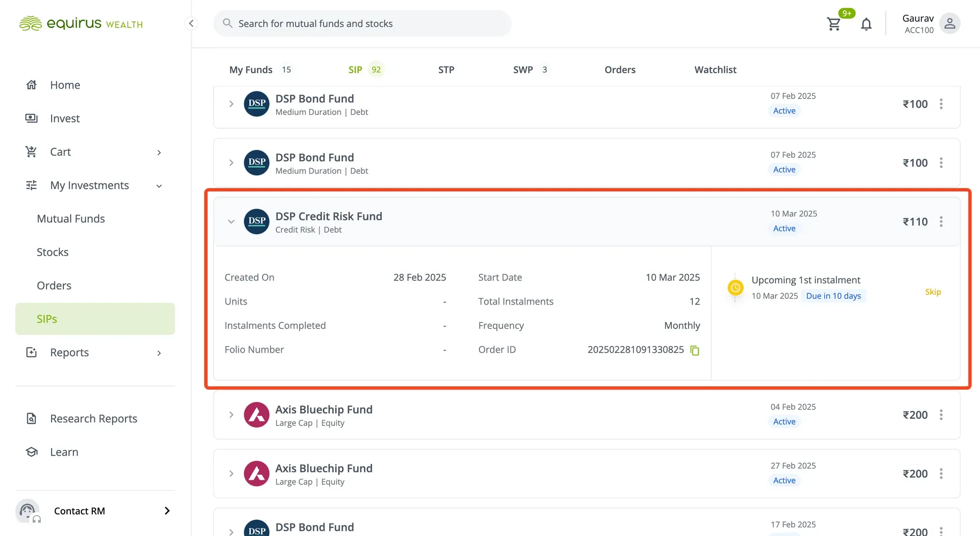The image size is (980, 536).
Task: Click the 'Due in 10 days' badge
Action: pos(834,296)
